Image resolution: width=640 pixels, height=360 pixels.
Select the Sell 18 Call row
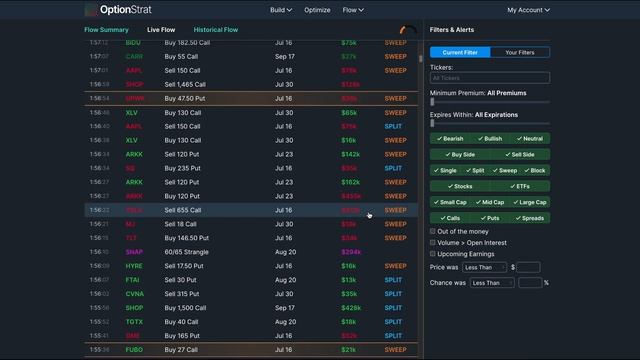[x=251, y=224]
